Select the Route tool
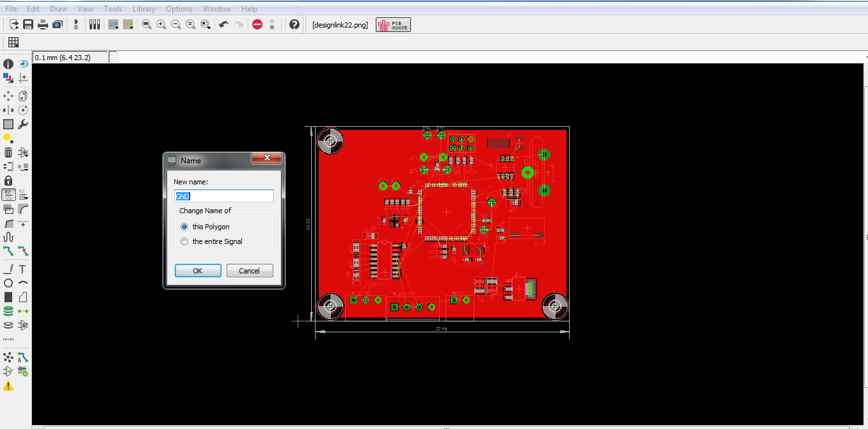This screenshot has width=868, height=429. [x=8, y=251]
